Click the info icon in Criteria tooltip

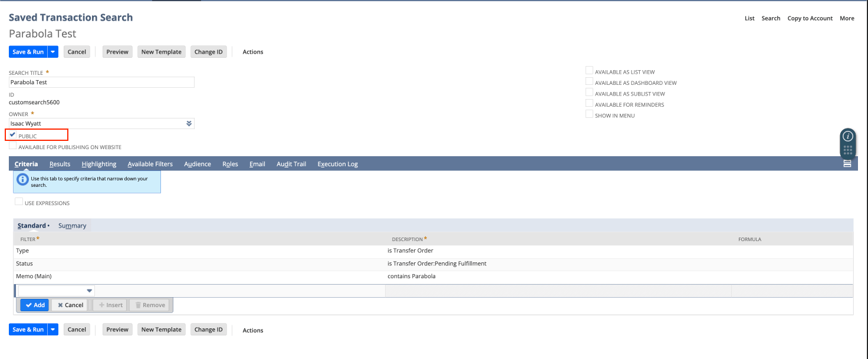22,179
